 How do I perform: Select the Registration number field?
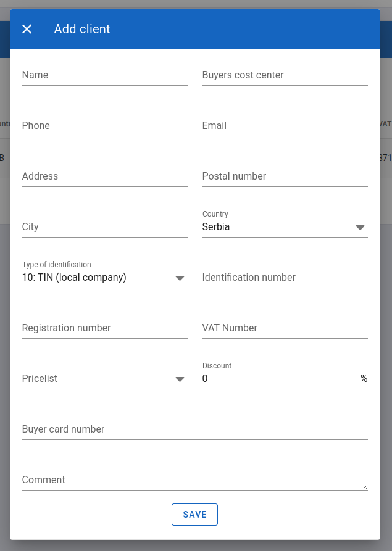105,328
